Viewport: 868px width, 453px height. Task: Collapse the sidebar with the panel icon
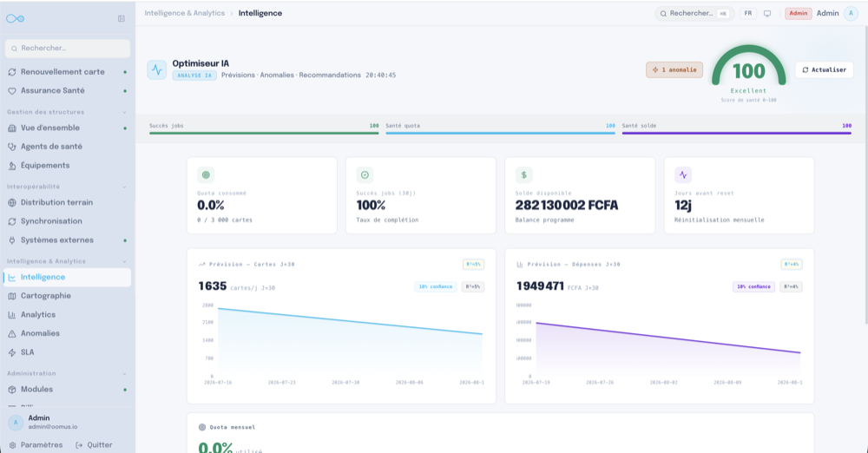[122, 19]
